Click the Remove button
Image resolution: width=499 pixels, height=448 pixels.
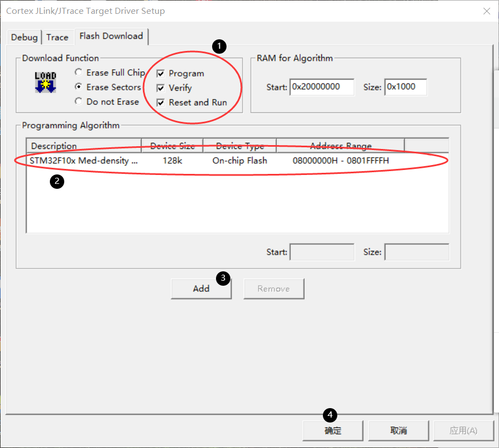tap(274, 289)
